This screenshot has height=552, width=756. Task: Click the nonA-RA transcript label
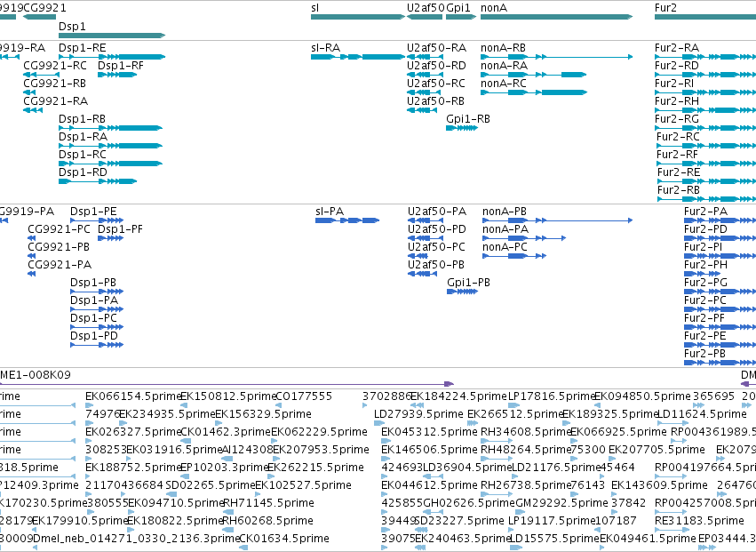(x=504, y=66)
